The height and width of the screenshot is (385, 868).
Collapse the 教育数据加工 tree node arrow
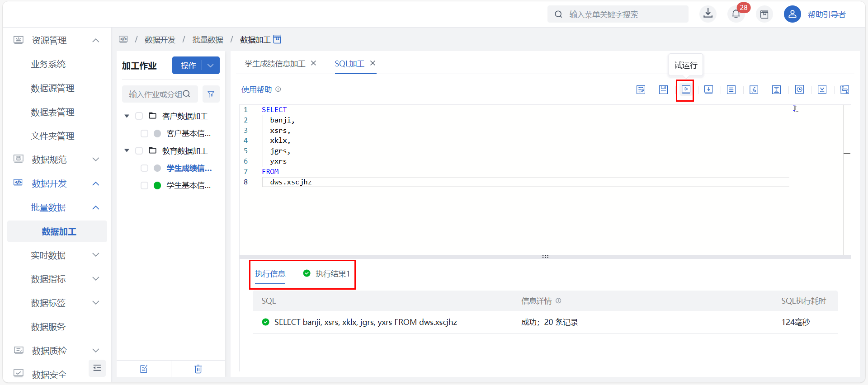(x=127, y=150)
